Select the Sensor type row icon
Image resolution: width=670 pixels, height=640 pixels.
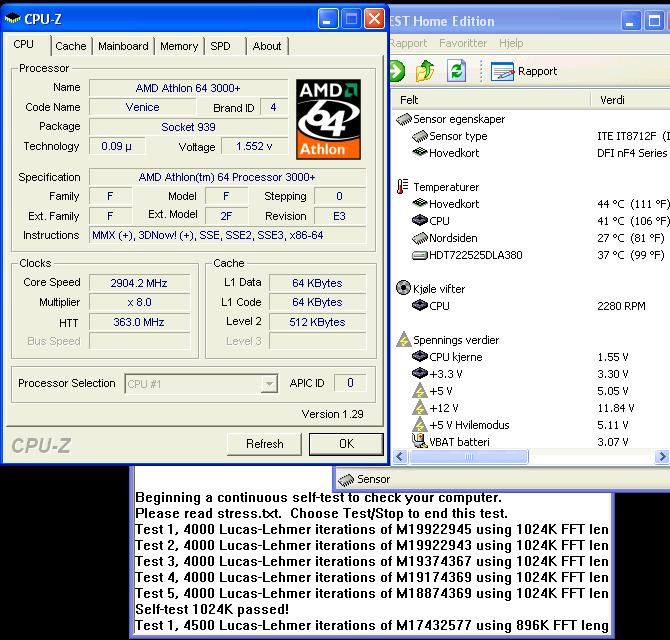(420, 136)
